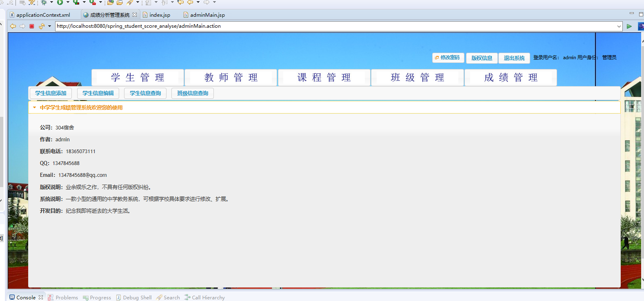Open the Run launch dropdown arrow
The width and height of the screenshot is (644, 301).
(68, 2)
